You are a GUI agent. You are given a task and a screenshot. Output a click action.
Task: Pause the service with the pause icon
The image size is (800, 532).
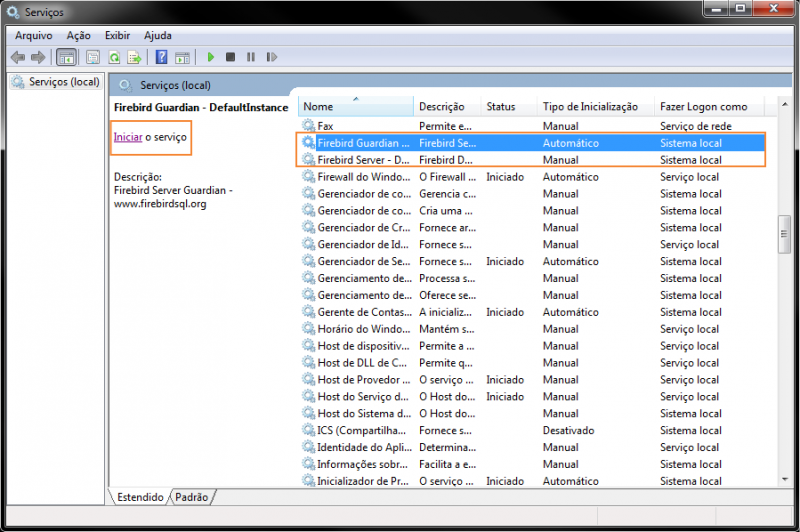250,57
